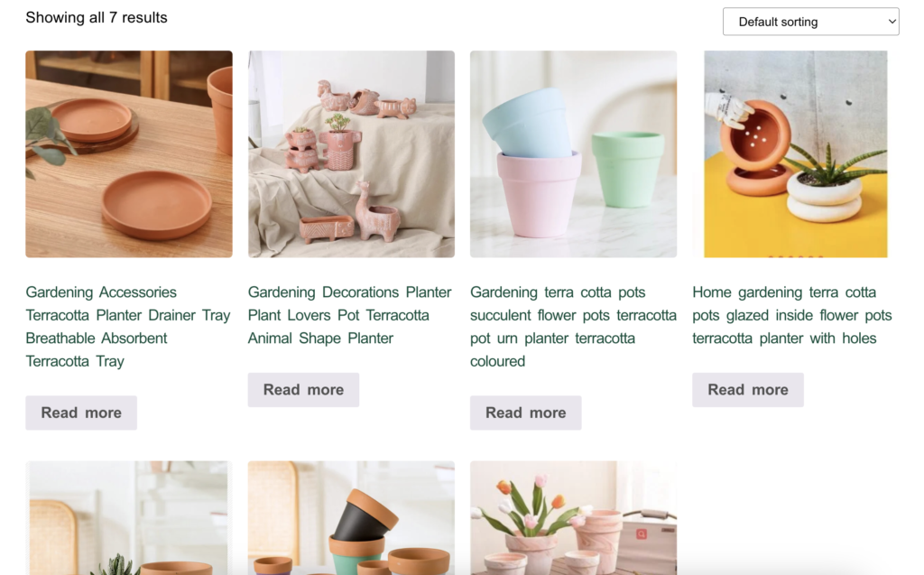Open the tulips in marbled pots image
Image resolution: width=924 pixels, height=575 pixels.
[573, 518]
